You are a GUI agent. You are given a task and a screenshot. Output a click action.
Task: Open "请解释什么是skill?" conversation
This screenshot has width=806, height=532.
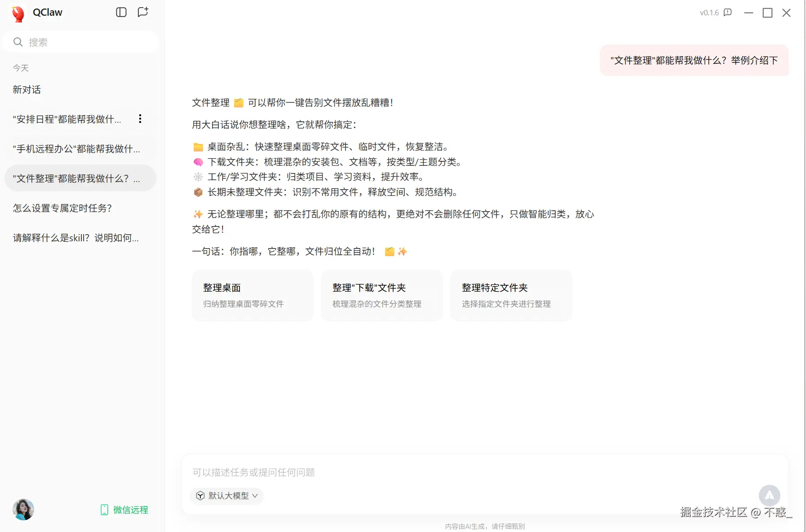[x=80, y=238]
